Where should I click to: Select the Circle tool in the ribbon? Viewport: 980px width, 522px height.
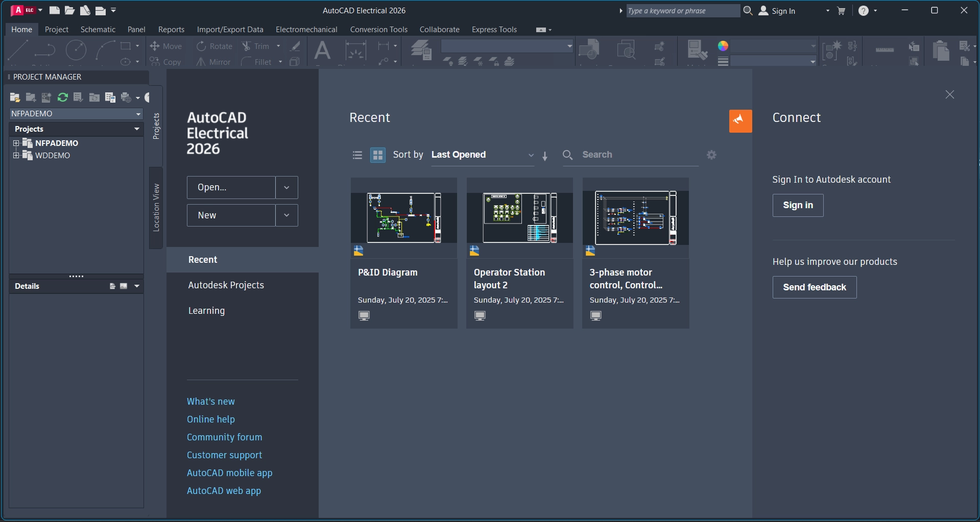point(76,51)
